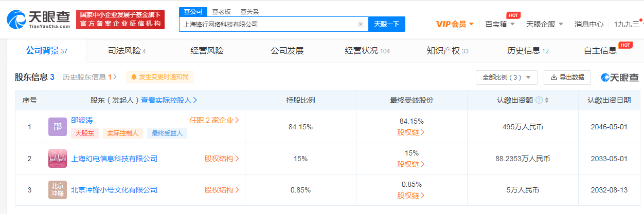
Task: Open 股权链 for the 0.85% row
Action: 411,196
